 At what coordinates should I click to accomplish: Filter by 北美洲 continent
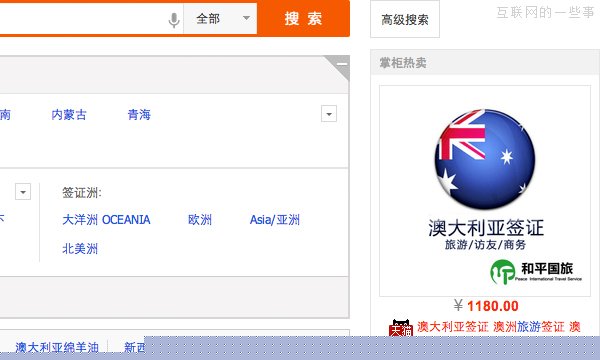point(80,249)
